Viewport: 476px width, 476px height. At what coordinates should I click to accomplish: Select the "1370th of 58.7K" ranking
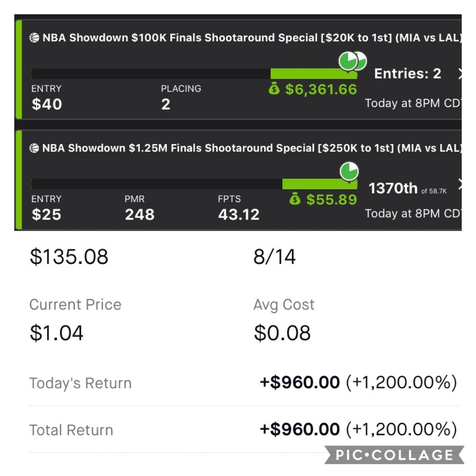[407, 189]
